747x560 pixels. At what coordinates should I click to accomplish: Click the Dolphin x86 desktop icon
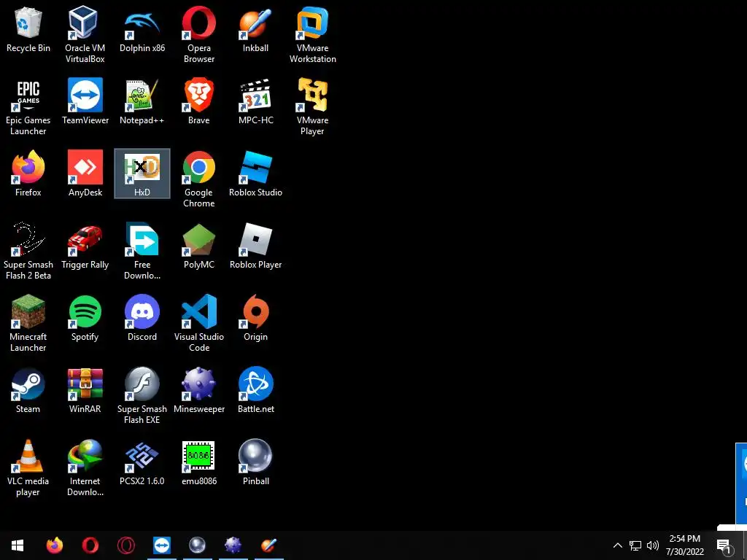142,30
